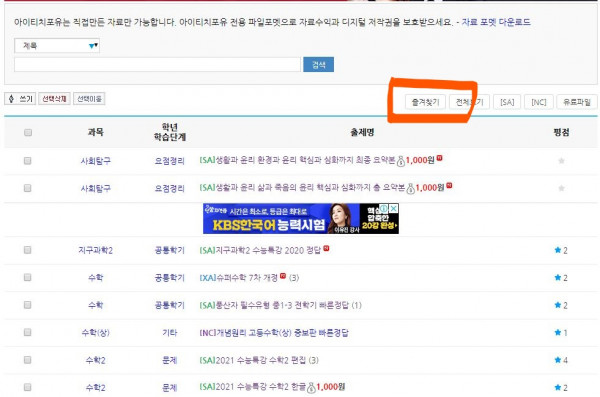Close the KBS한국어 ad banner X icon
This screenshot has height=397, width=600.
394,209
